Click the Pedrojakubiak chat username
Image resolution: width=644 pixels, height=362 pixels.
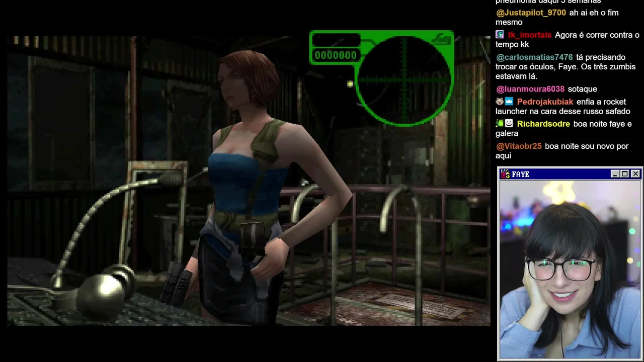click(545, 102)
